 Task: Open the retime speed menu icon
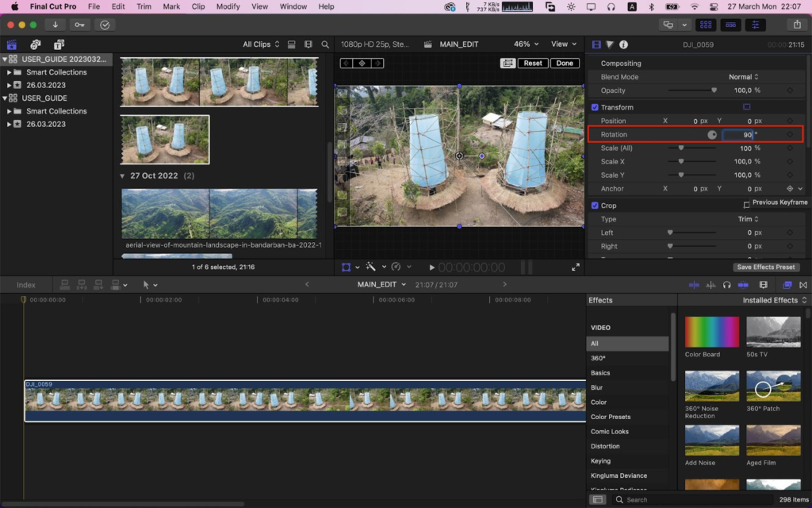pyautogui.click(x=396, y=267)
